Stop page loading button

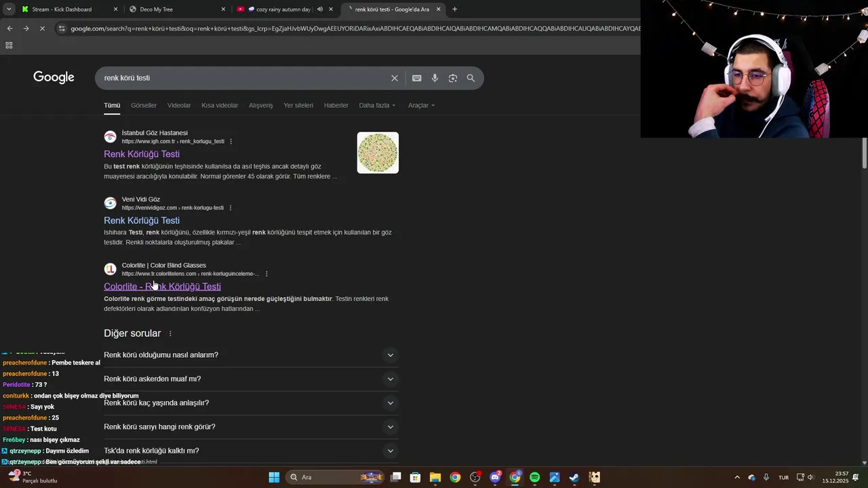point(42,28)
